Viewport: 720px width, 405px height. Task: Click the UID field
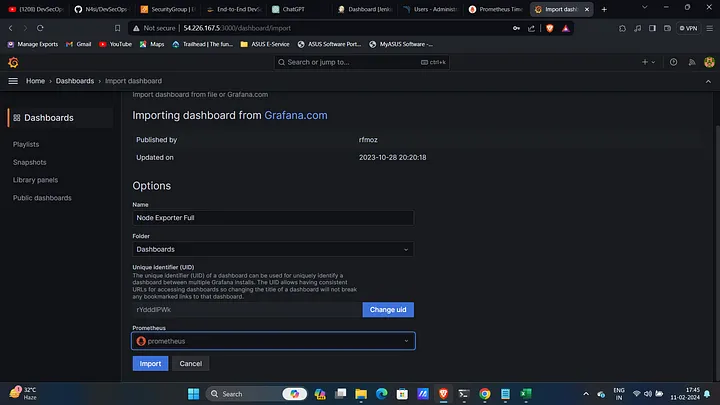247,309
